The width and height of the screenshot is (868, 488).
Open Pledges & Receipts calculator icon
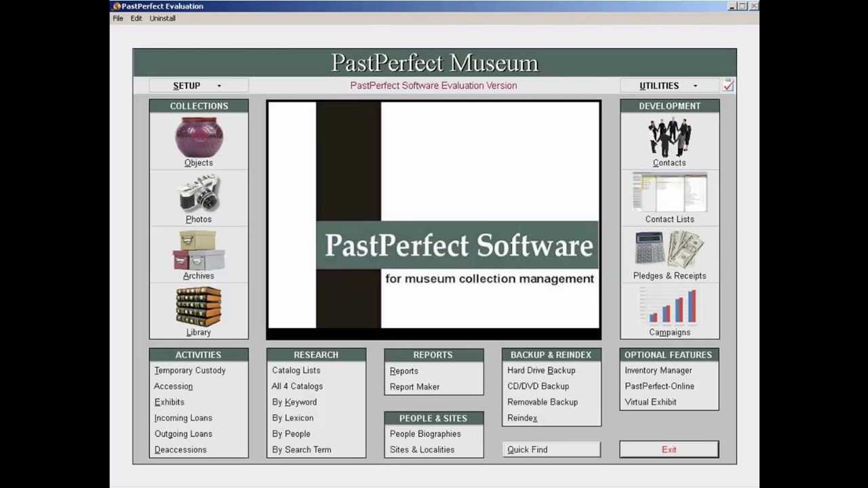click(x=669, y=250)
